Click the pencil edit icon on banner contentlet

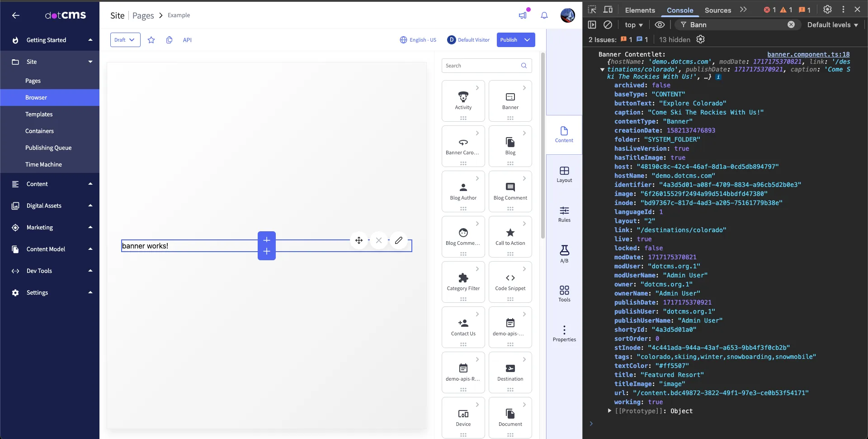click(x=398, y=240)
